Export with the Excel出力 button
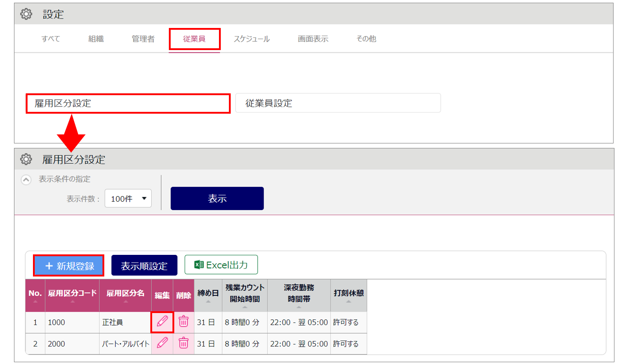Screen dimensions: 628x364 [x=221, y=265]
